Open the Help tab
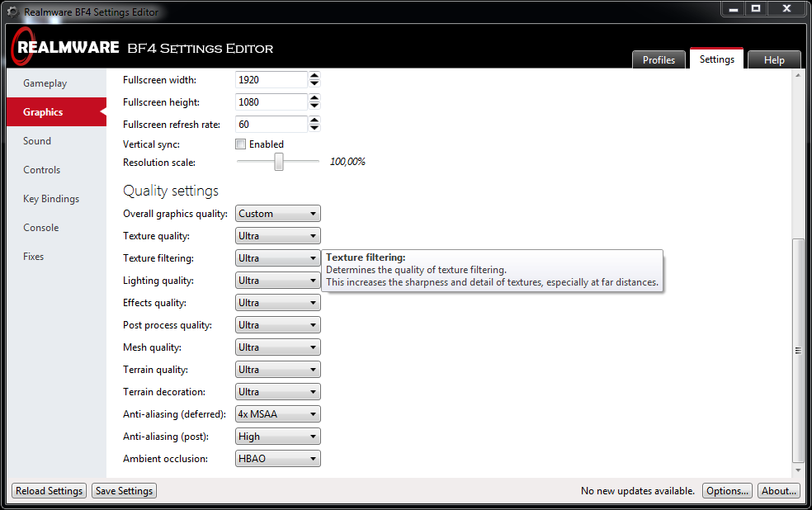Screen dimensions: 812x510 [x=774, y=59]
